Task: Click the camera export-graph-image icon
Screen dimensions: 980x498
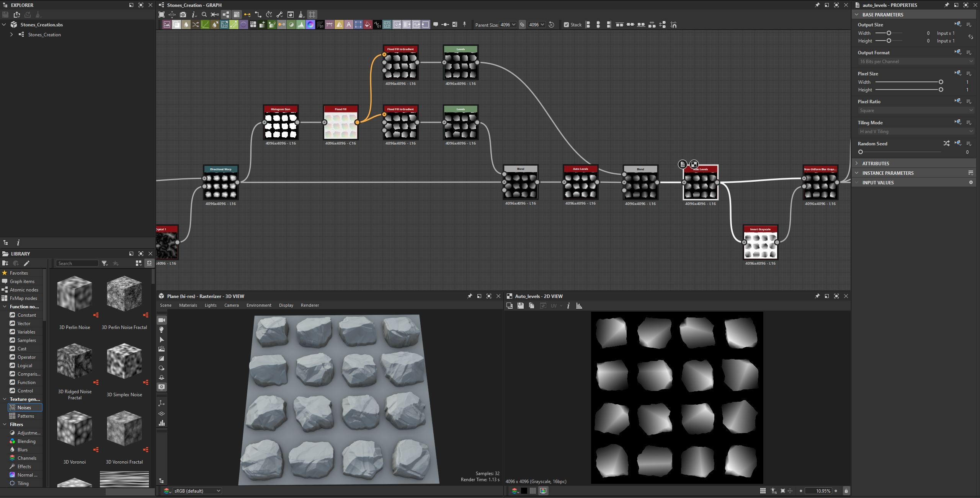Action: (x=183, y=15)
